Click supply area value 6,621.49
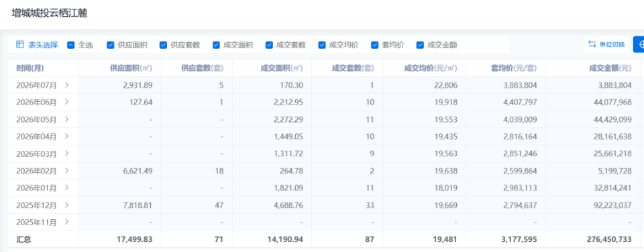 (x=138, y=171)
